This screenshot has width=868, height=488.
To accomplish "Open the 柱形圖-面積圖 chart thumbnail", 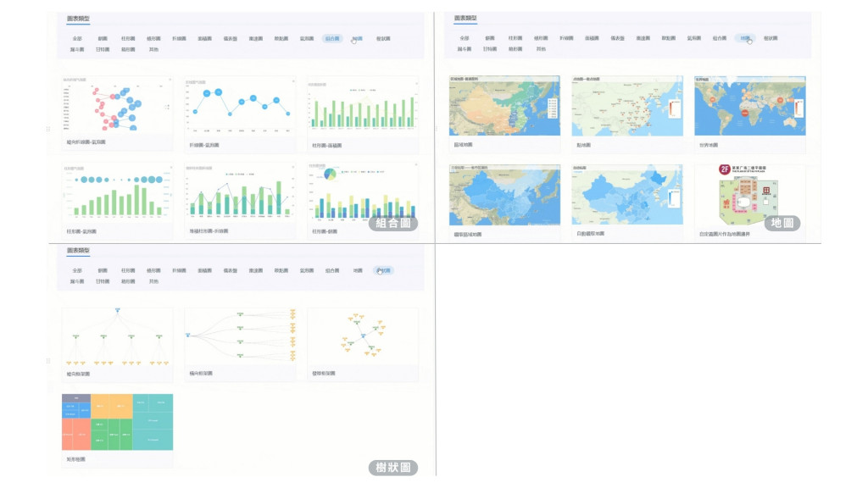I will click(x=363, y=106).
